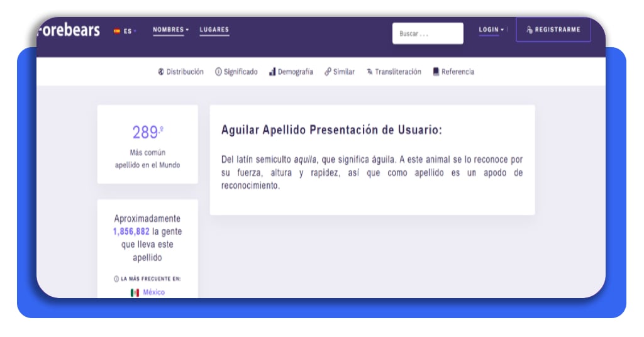Open the ES language dropdown
This screenshot has width=644, height=337.
[125, 31]
